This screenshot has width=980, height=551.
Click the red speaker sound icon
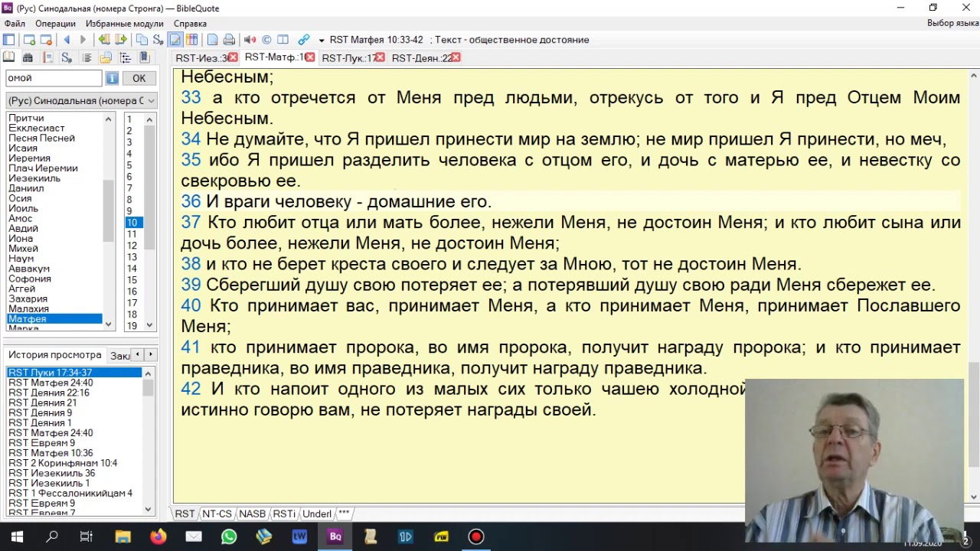(250, 40)
